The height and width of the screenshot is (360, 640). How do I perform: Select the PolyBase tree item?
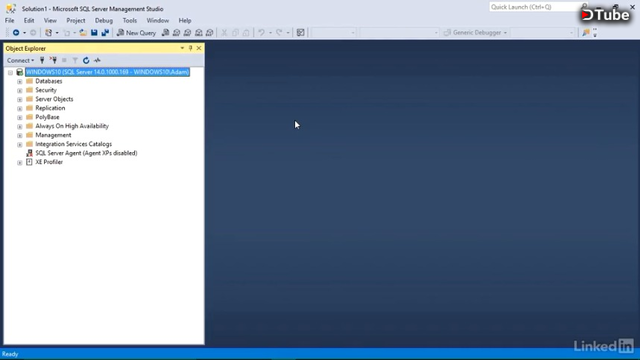[x=47, y=117]
